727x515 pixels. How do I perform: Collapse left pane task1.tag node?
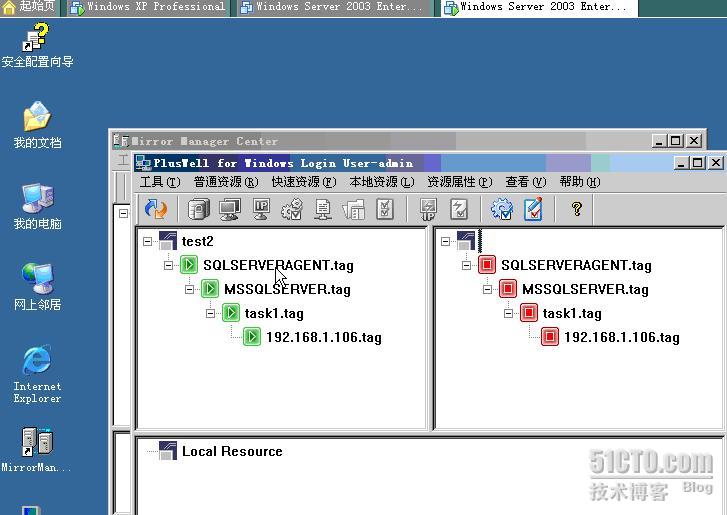pos(210,313)
